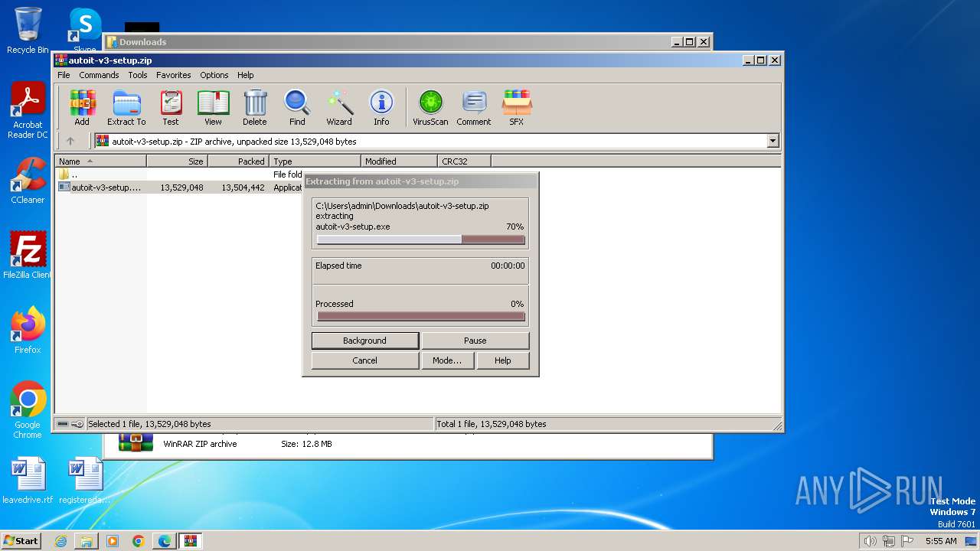The height and width of the screenshot is (551, 980).
Task: Start VirusScan on archive
Action: pyautogui.click(x=430, y=107)
